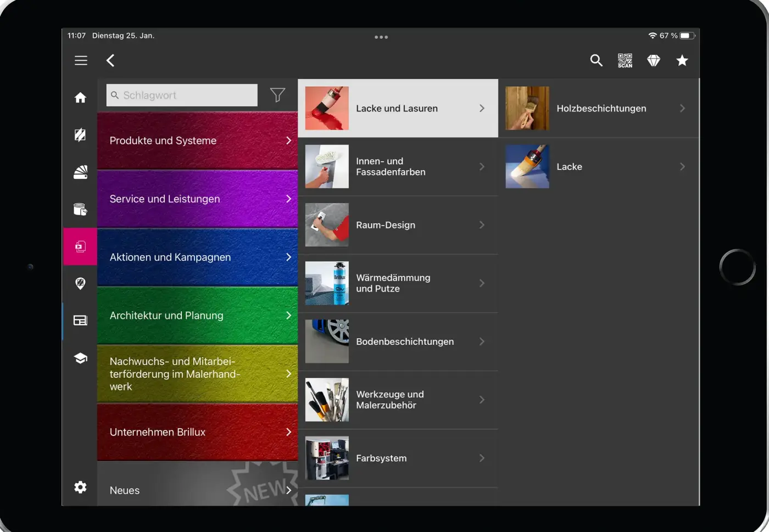Screen dimensions: 769x532
Task: Open Nachwuchs- und Mitarbeiterförderung category
Action: click(x=197, y=373)
